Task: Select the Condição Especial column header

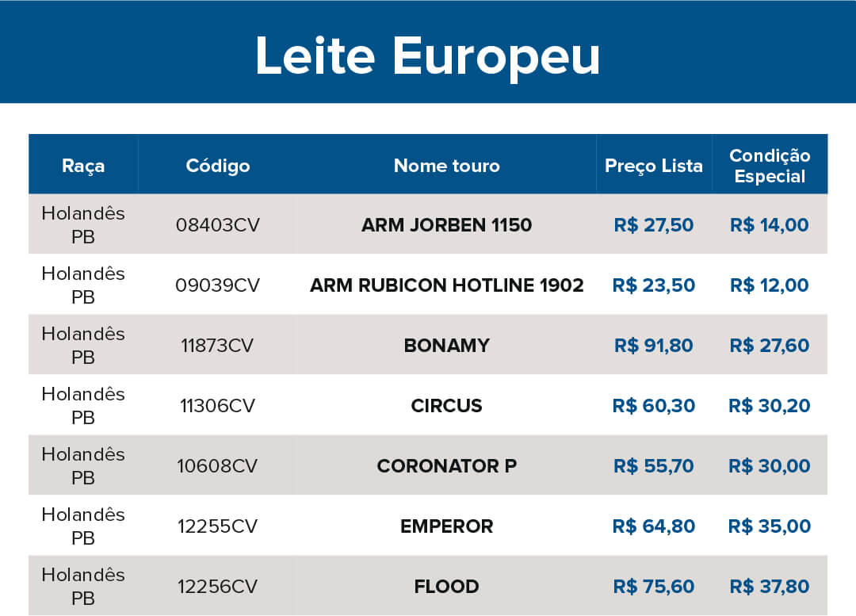Action: tap(770, 166)
